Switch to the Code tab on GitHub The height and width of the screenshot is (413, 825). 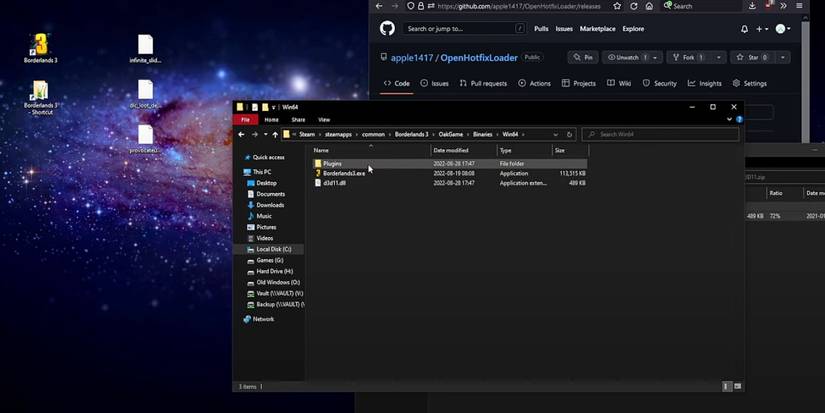397,83
